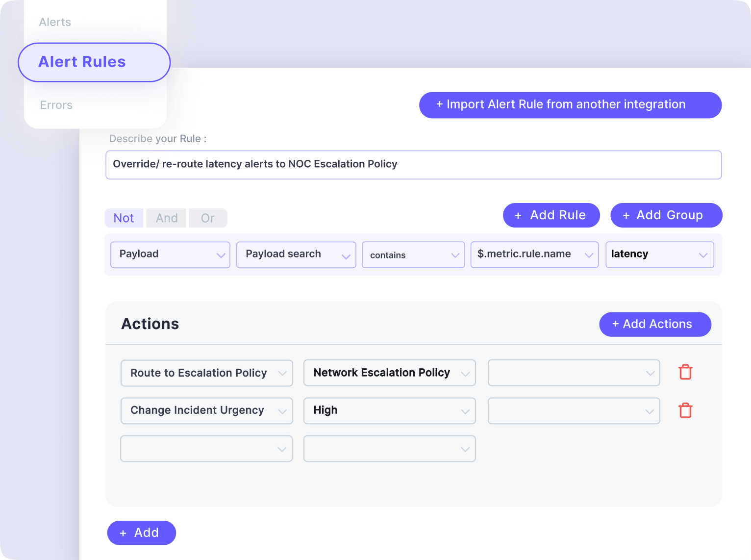Edit the rule description text field

(x=413, y=165)
